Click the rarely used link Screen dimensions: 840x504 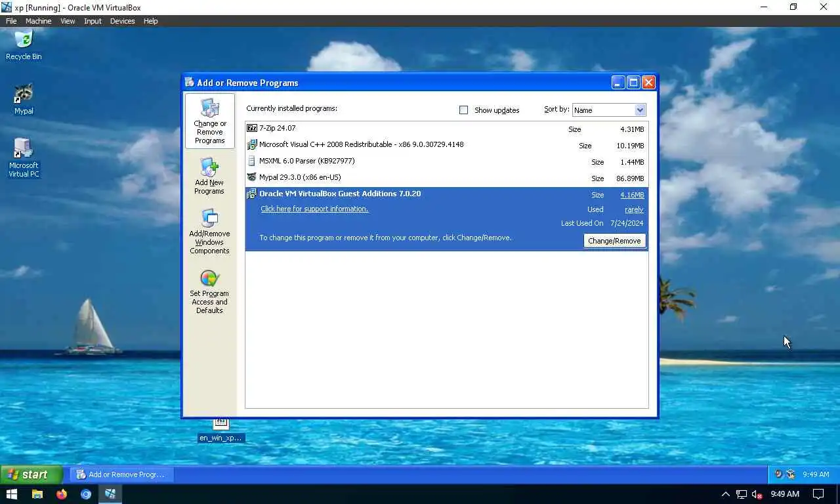(634, 209)
